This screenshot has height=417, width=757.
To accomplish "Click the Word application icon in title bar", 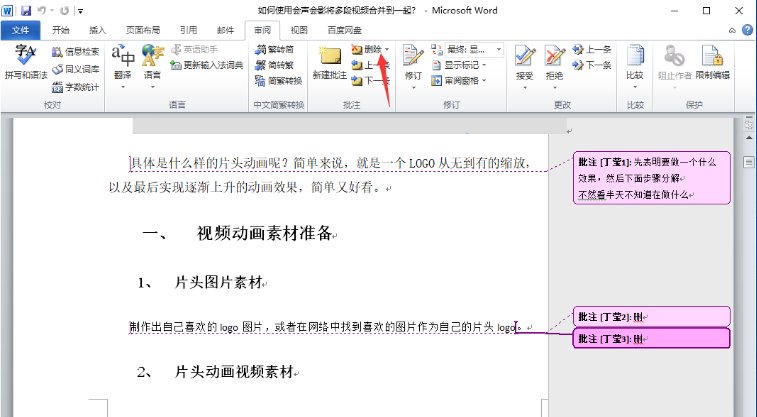I will point(8,10).
